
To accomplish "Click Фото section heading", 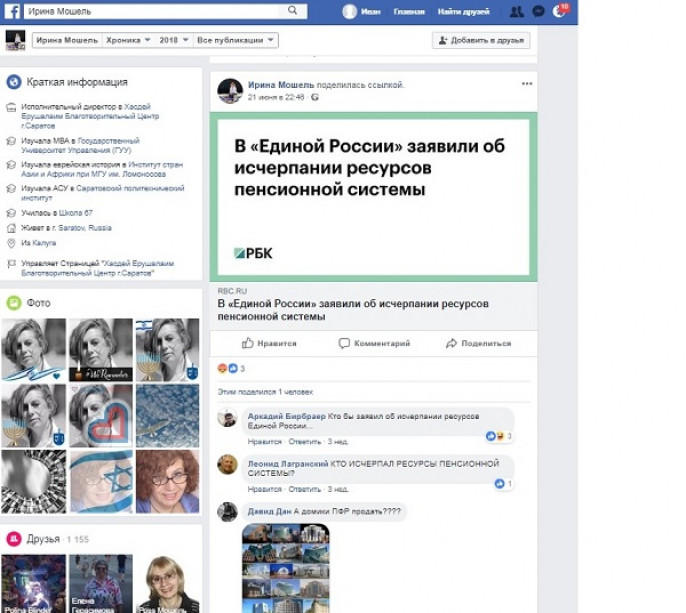I will [38, 303].
